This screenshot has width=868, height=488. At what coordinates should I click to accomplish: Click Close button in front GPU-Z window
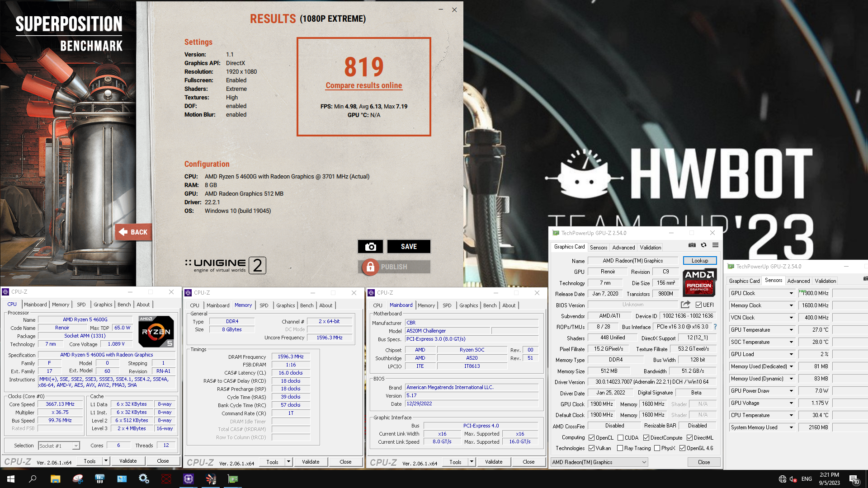click(x=703, y=462)
